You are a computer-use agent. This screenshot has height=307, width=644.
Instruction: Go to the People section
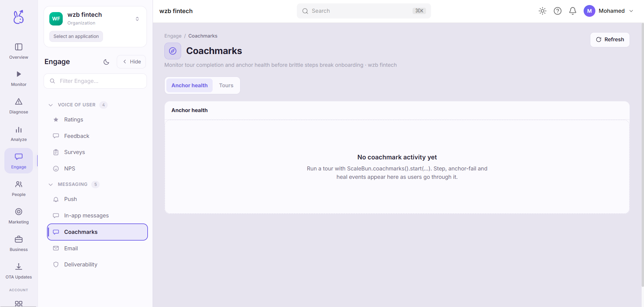(x=19, y=189)
